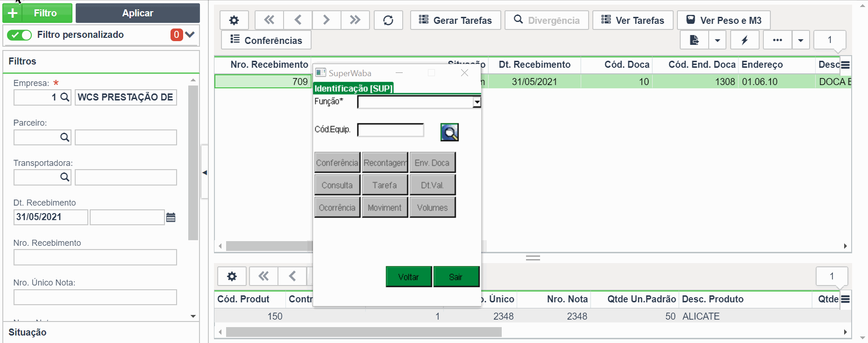Click the Gerar Tarefas button
The image size is (868, 343).
(455, 20)
